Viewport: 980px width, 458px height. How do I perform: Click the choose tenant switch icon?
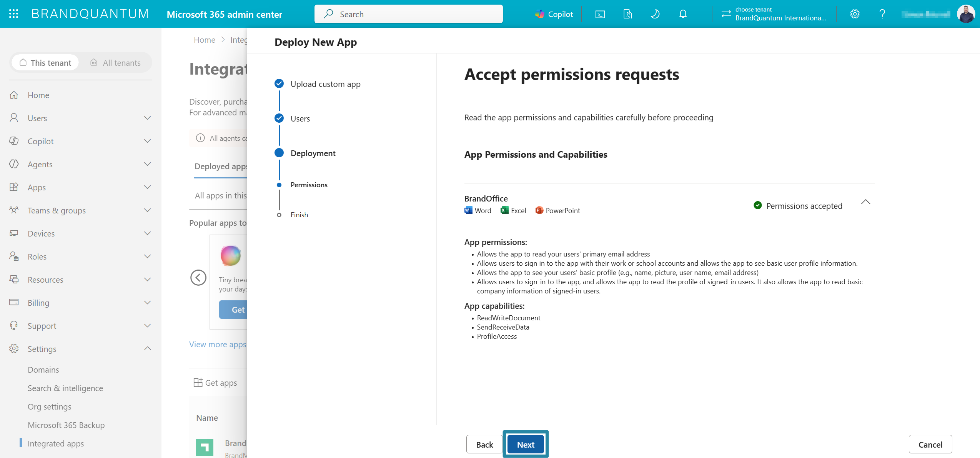tap(726, 14)
